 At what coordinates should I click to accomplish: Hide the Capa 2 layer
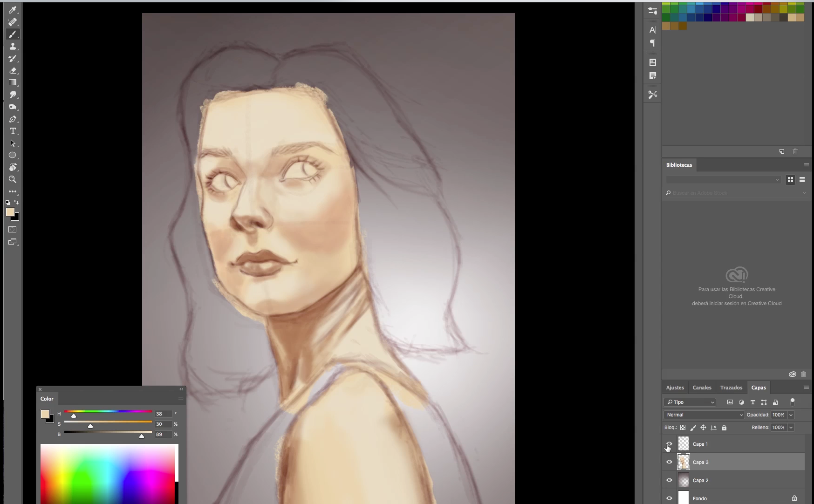pyautogui.click(x=669, y=480)
